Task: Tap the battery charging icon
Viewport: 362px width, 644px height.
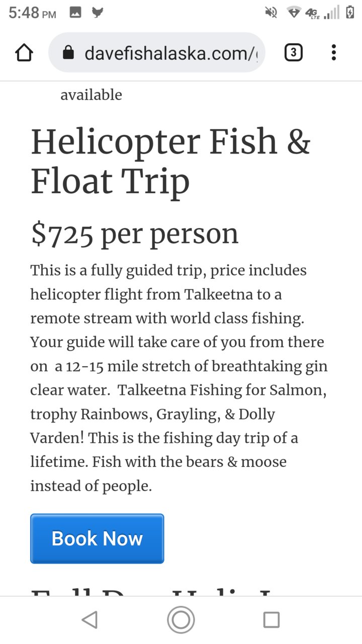Action: tap(350, 12)
